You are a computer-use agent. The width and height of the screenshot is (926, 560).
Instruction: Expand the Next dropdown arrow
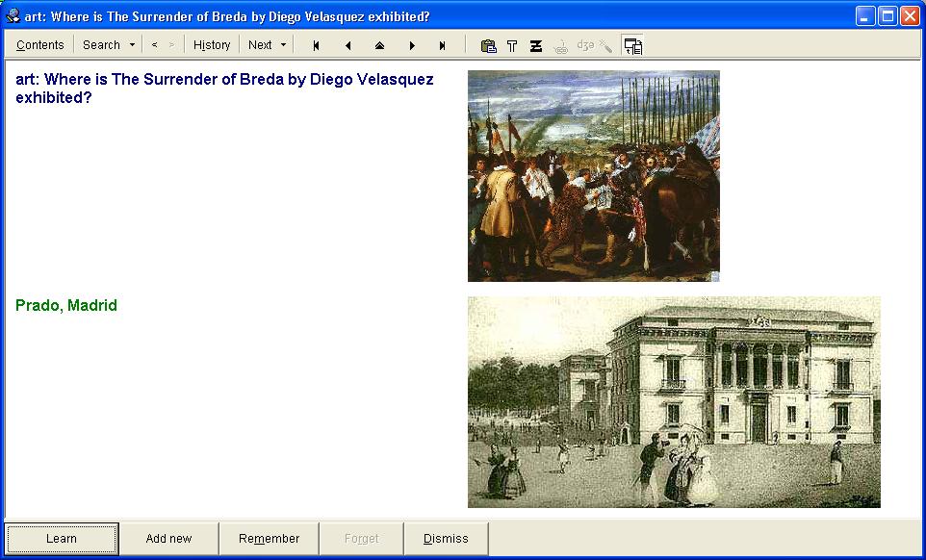point(283,45)
